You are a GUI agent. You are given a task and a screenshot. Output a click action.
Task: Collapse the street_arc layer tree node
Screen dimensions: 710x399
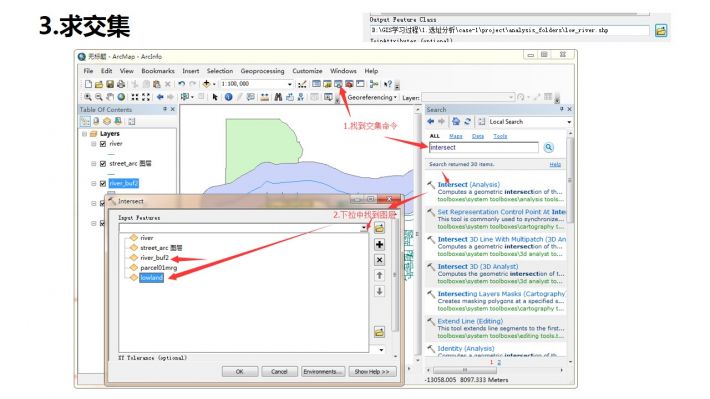[x=94, y=164]
